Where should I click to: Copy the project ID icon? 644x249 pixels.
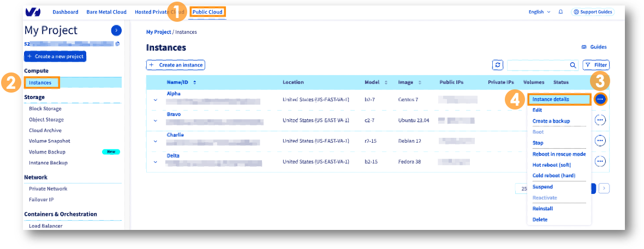pos(117,44)
